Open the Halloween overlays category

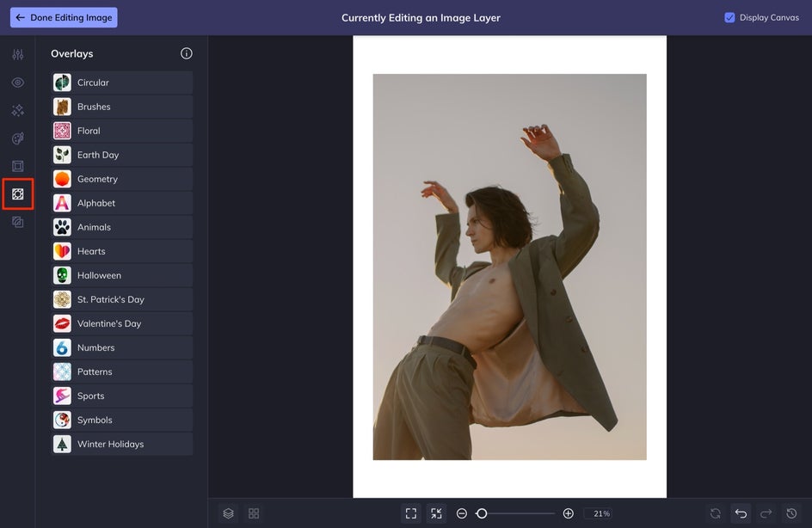pyautogui.click(x=123, y=275)
